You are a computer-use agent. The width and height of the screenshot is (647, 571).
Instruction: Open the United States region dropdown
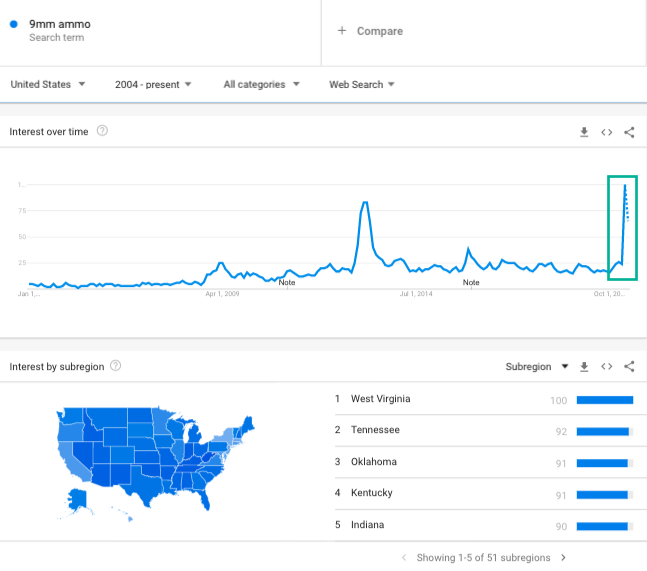click(x=48, y=84)
